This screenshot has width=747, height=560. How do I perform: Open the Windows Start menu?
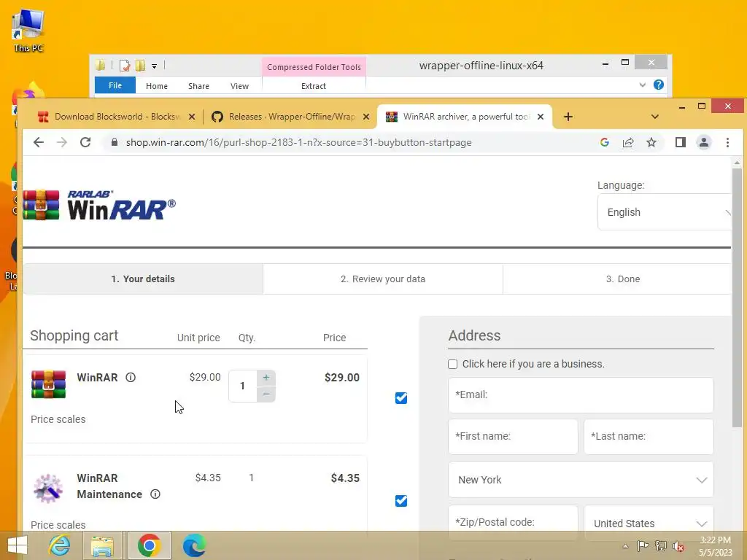point(18,545)
